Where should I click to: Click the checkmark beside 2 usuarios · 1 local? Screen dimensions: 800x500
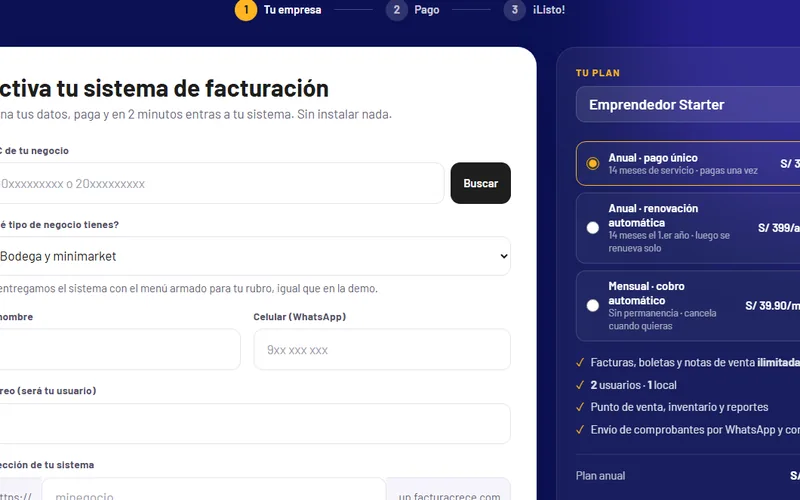[x=580, y=385]
